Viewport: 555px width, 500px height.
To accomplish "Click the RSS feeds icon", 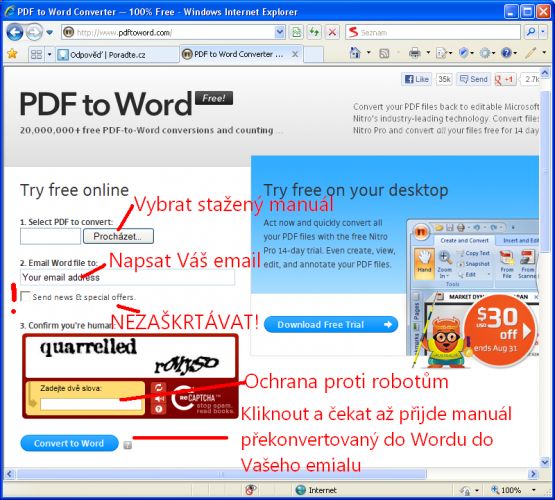I will click(x=384, y=53).
